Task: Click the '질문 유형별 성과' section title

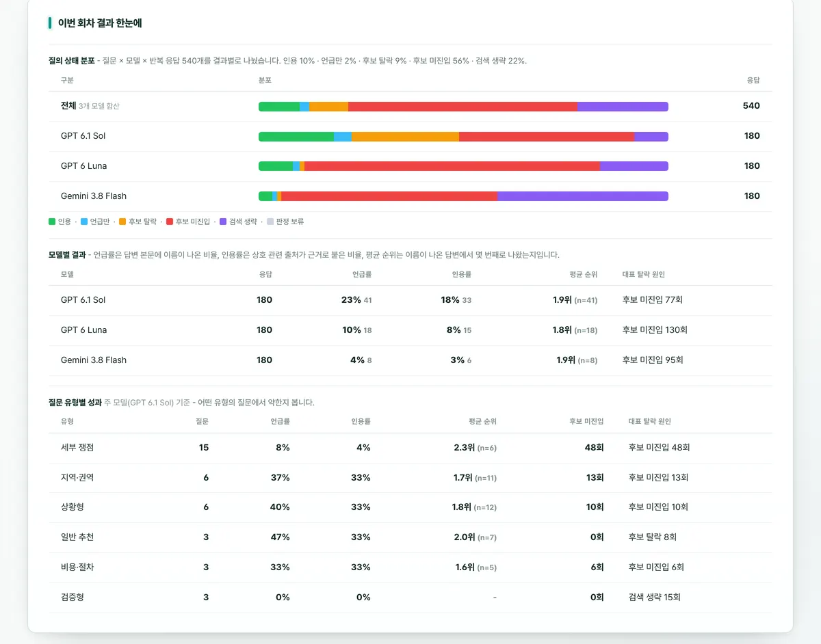Action: click(75, 403)
